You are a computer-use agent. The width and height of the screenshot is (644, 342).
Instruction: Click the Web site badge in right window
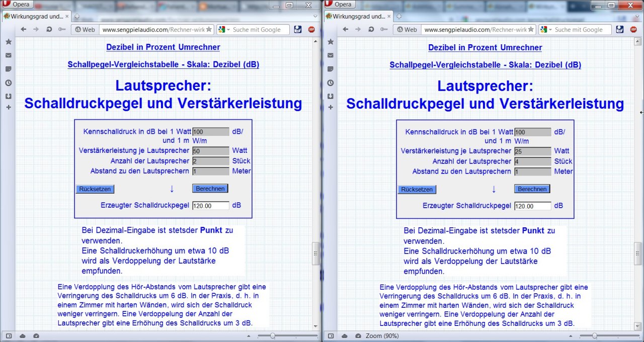click(x=407, y=30)
